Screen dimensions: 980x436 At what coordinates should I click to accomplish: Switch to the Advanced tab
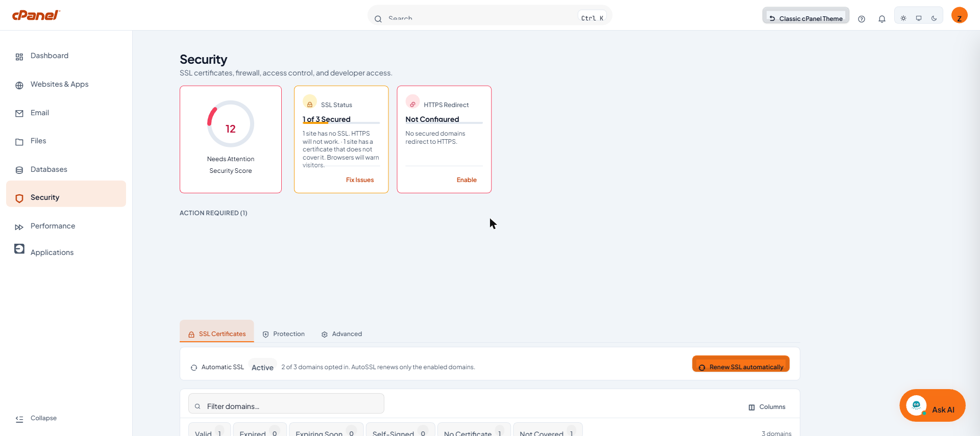[x=341, y=334]
